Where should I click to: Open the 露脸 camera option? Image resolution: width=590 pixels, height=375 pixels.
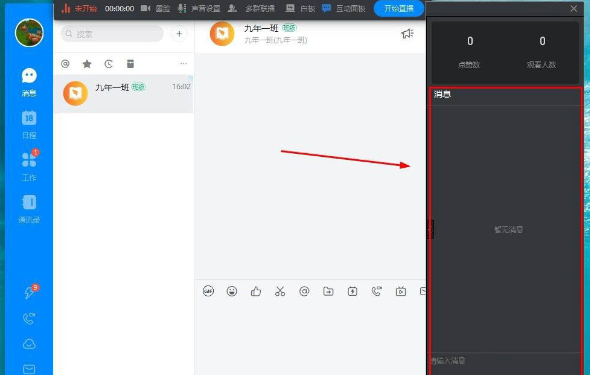pos(155,8)
